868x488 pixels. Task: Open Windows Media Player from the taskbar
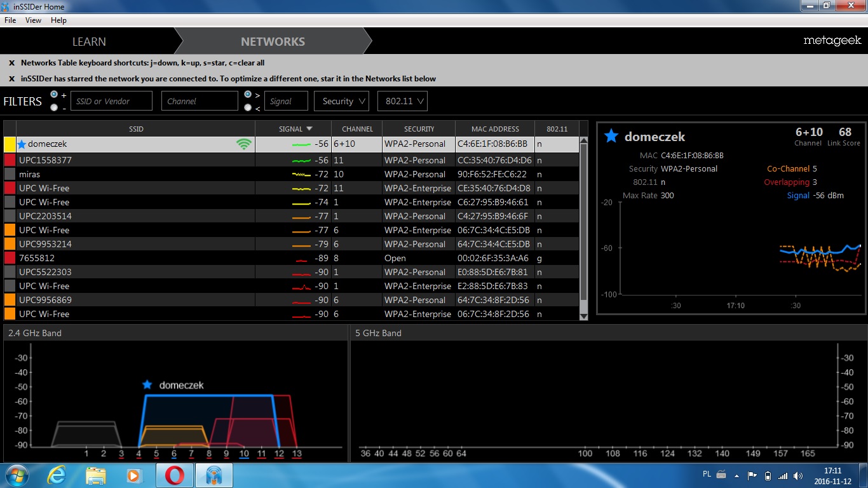coord(133,475)
